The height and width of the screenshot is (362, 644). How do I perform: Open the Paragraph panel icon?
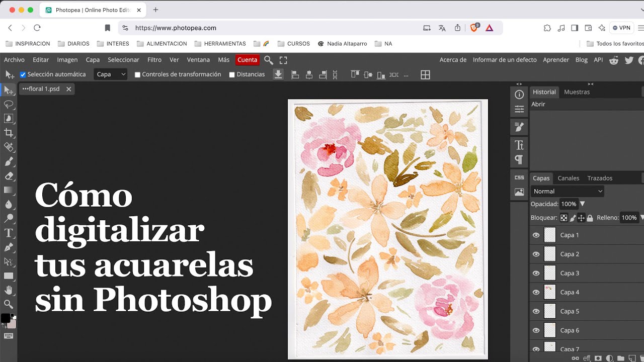(519, 160)
